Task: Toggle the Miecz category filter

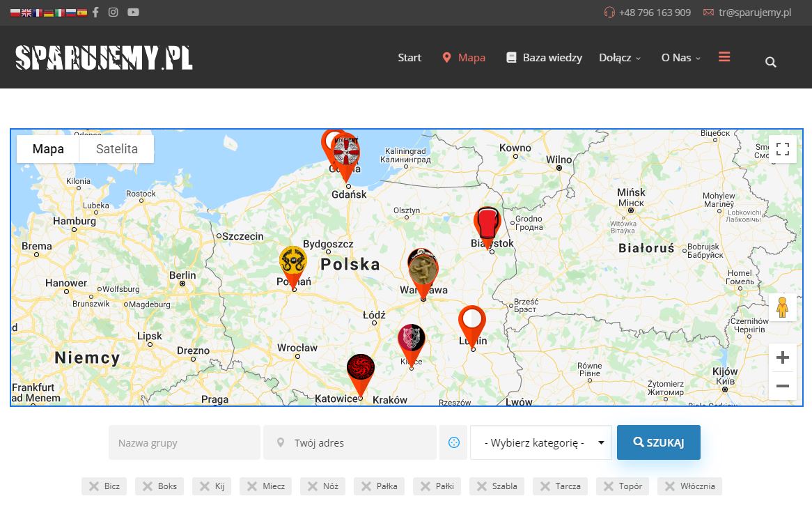Action: (x=264, y=486)
